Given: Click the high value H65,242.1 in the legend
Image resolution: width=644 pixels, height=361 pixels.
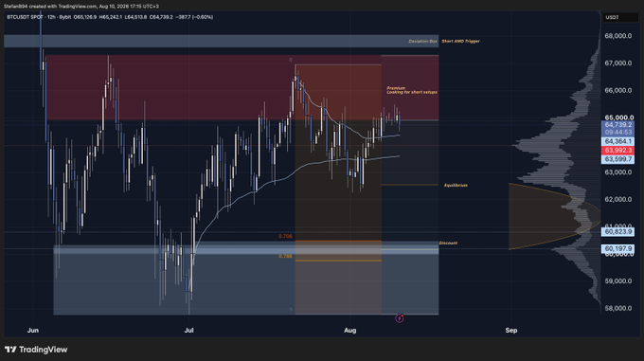Looking at the screenshot, I should (x=111, y=17).
